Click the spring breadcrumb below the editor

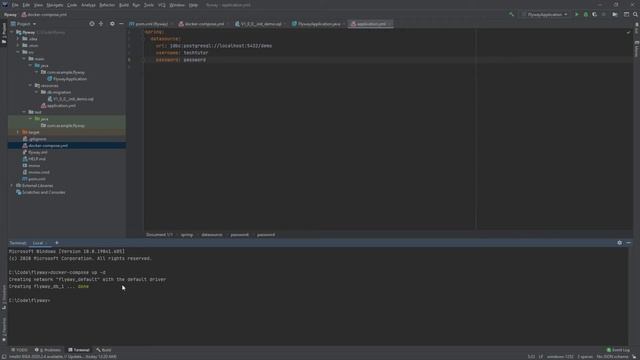pyautogui.click(x=187, y=235)
